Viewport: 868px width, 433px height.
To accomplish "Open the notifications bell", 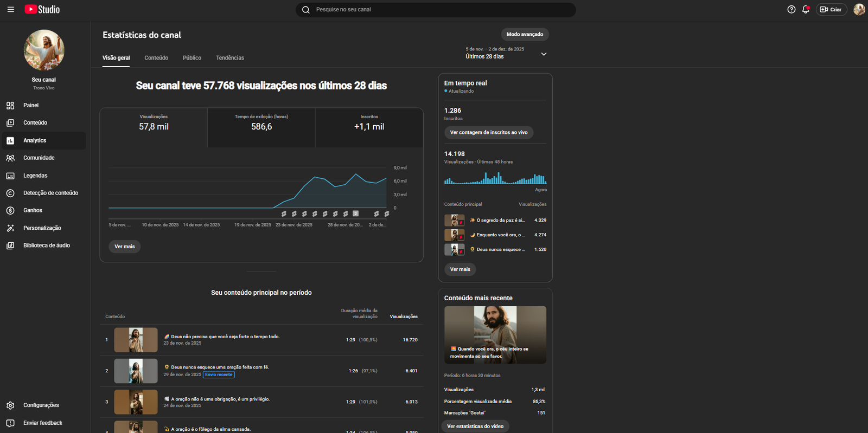I will 806,10.
